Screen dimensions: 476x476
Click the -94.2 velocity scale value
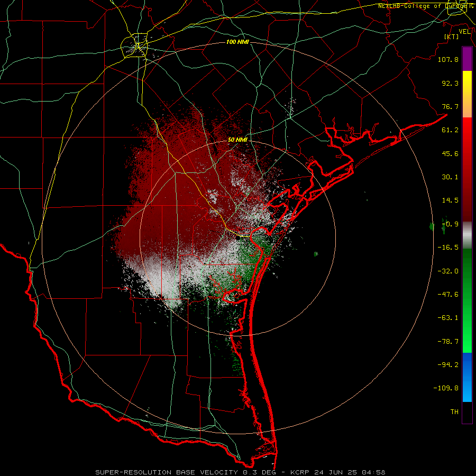click(448, 365)
